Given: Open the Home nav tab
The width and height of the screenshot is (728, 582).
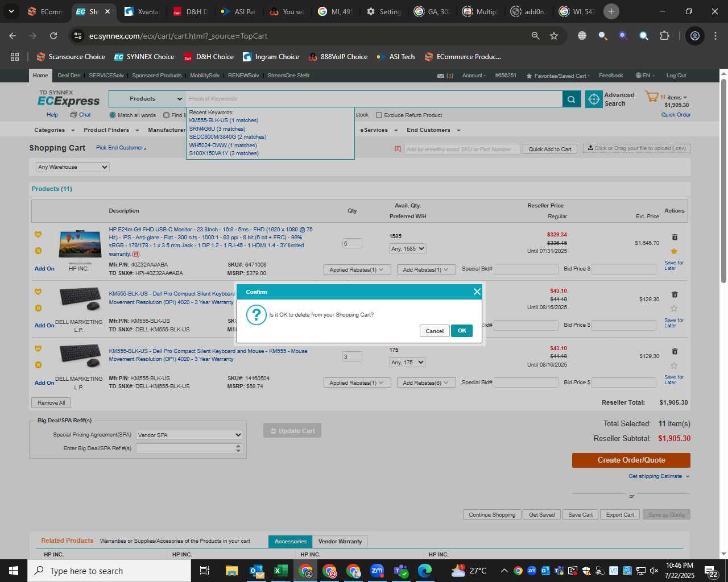Looking at the screenshot, I should click(40, 76).
